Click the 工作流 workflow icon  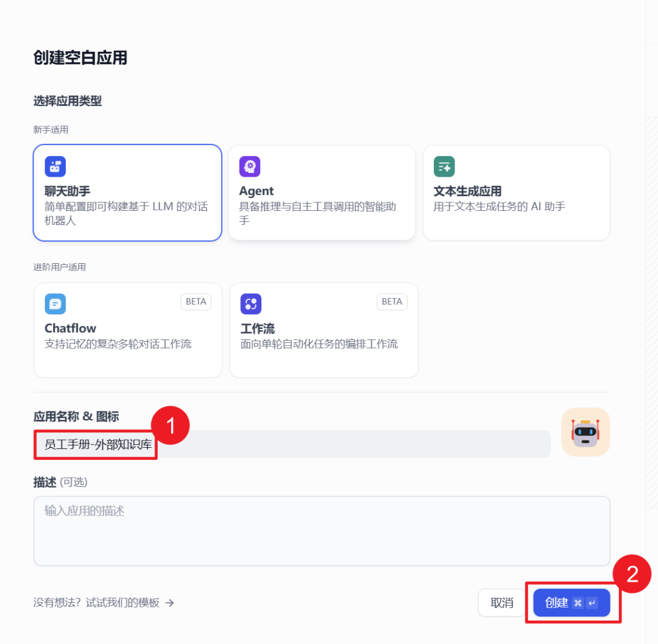251,303
